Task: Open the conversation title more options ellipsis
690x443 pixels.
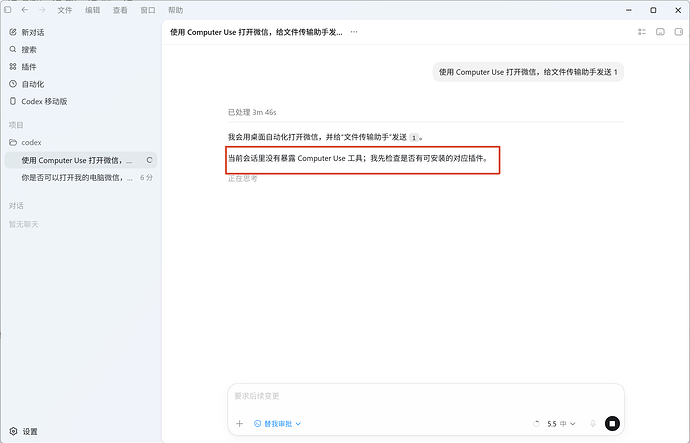Action: pyautogui.click(x=354, y=32)
